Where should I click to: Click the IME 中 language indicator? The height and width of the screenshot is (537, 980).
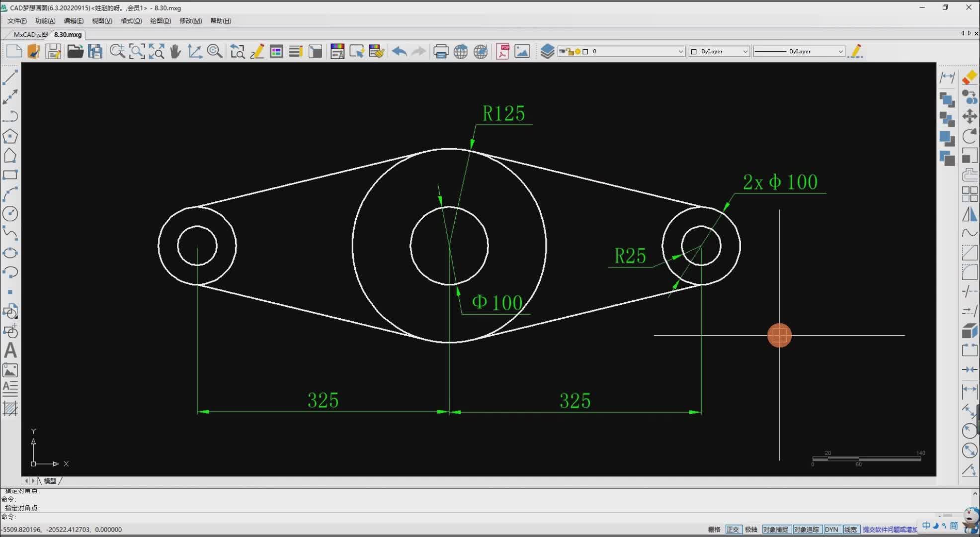(926, 526)
